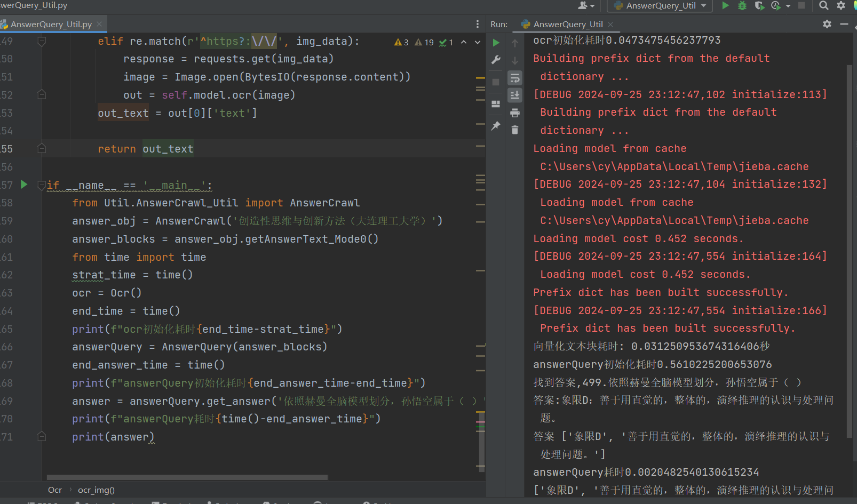Click 'Loading model cost 0.452 seconds.' output
Screen dimensions: 857x504
[638, 238]
